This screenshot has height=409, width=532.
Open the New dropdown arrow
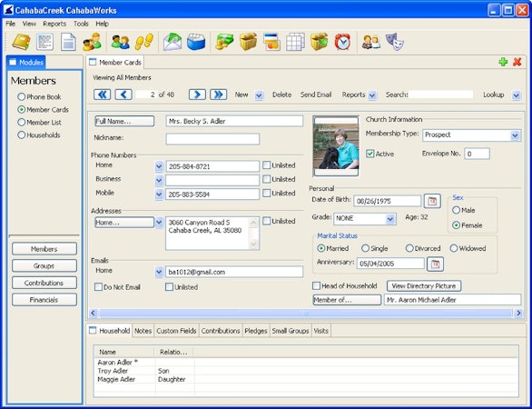[x=259, y=95]
